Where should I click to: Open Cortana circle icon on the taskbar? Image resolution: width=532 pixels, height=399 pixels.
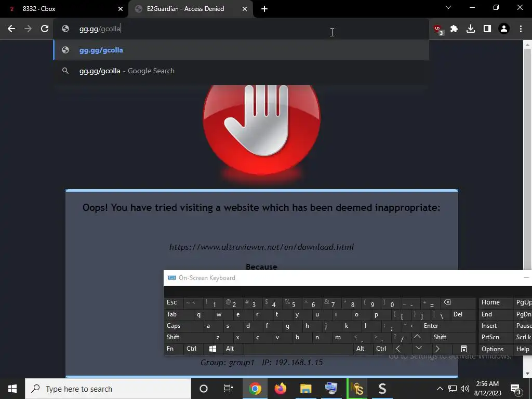coord(204,389)
